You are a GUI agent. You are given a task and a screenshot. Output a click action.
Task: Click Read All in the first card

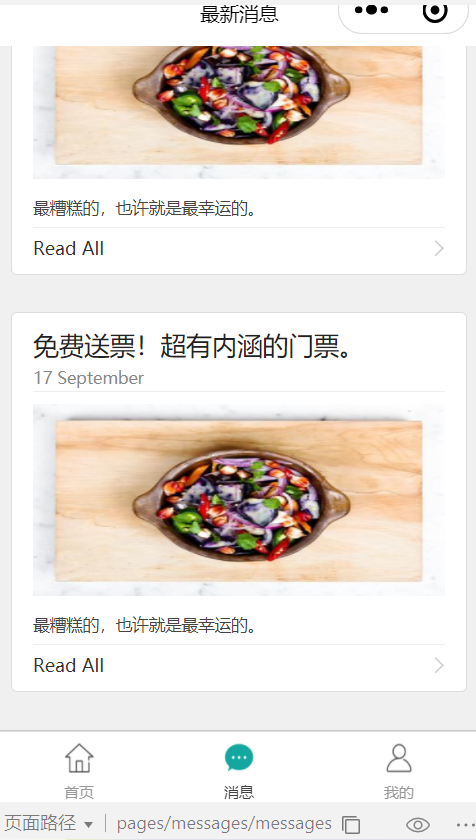tap(69, 249)
